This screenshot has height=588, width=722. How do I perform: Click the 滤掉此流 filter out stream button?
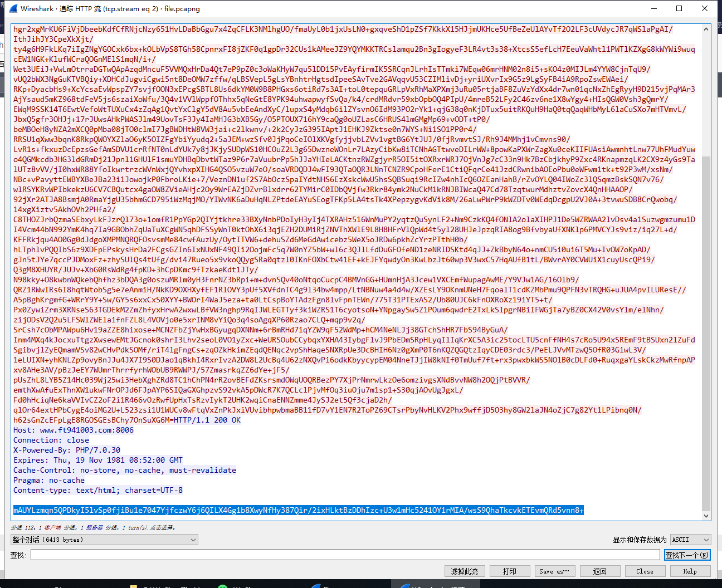point(465,571)
